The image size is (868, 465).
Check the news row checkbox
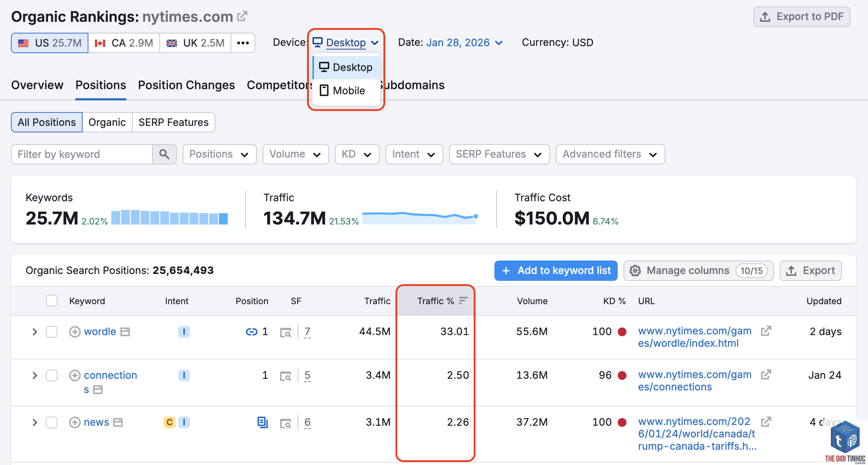tap(52, 422)
